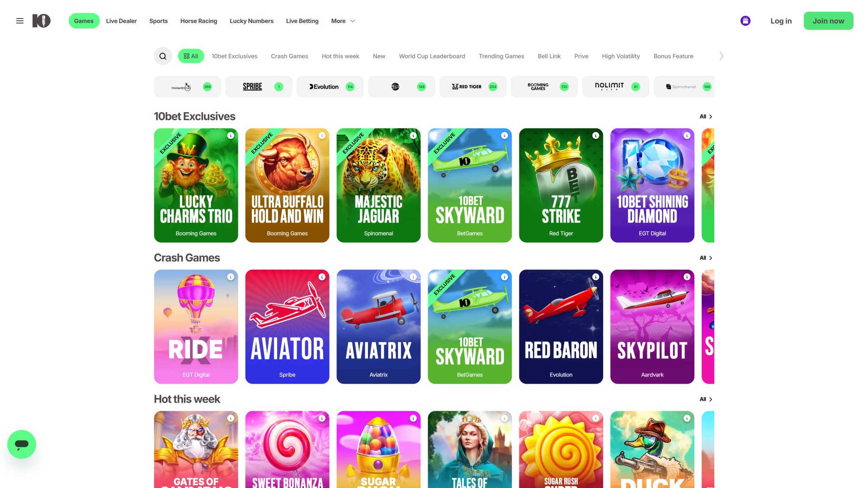Filter by Nolimit City provider

coord(616,87)
